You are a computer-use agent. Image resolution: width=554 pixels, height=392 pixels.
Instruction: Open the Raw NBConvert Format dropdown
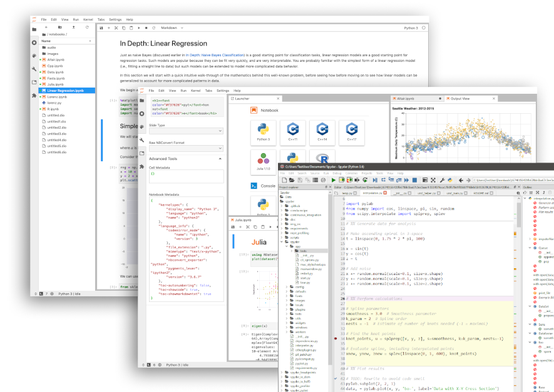[x=185, y=148]
